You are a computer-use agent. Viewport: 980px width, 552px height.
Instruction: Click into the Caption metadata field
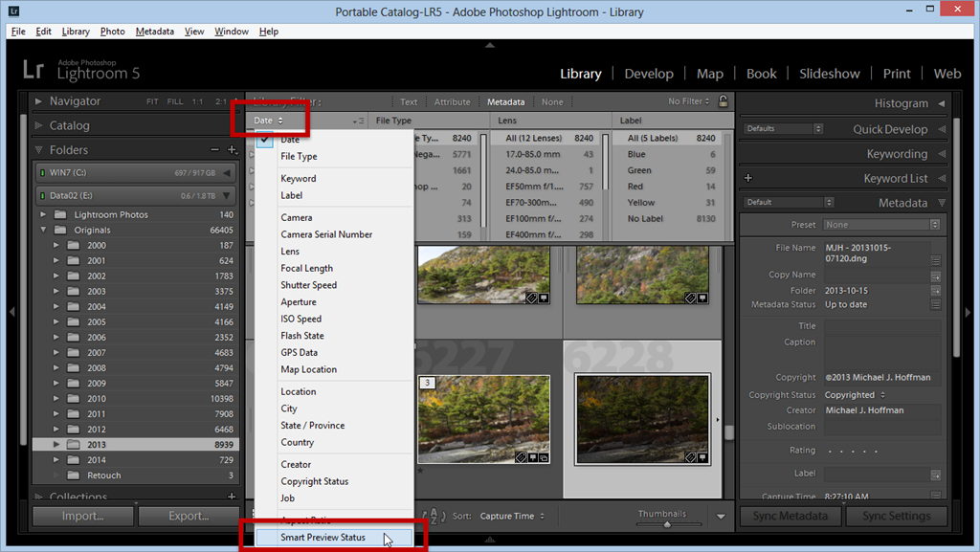pyautogui.click(x=882, y=353)
